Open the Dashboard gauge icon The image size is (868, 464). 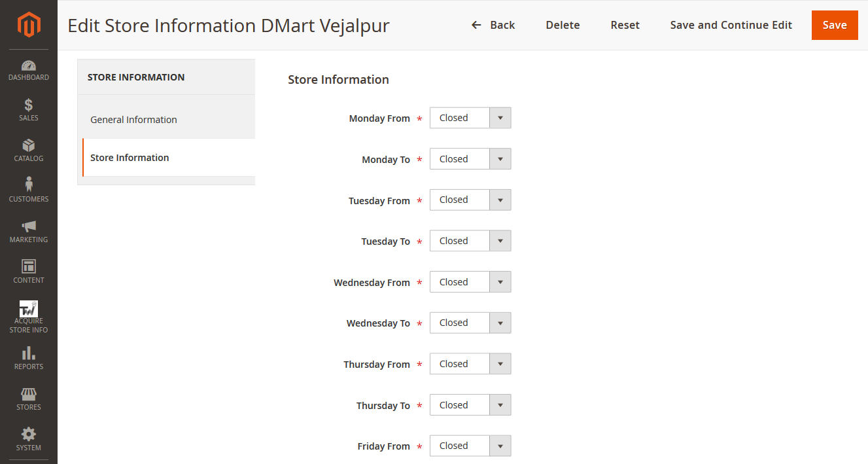(29, 65)
